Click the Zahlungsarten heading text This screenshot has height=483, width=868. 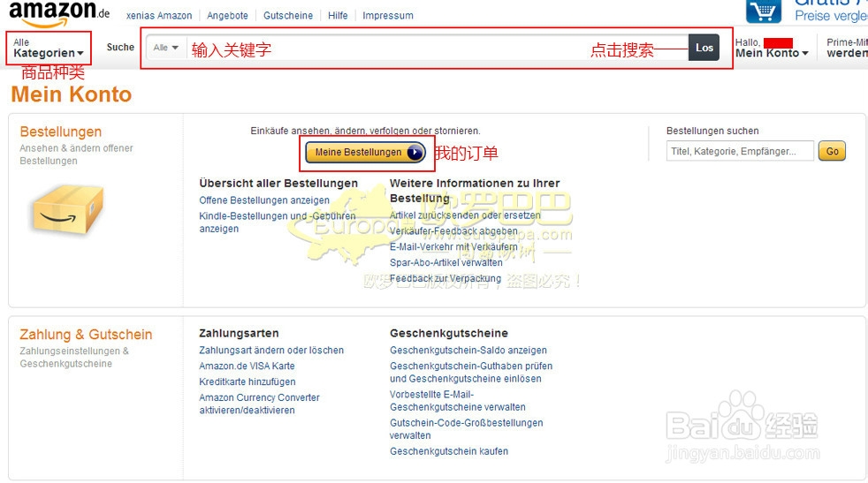[240, 334]
